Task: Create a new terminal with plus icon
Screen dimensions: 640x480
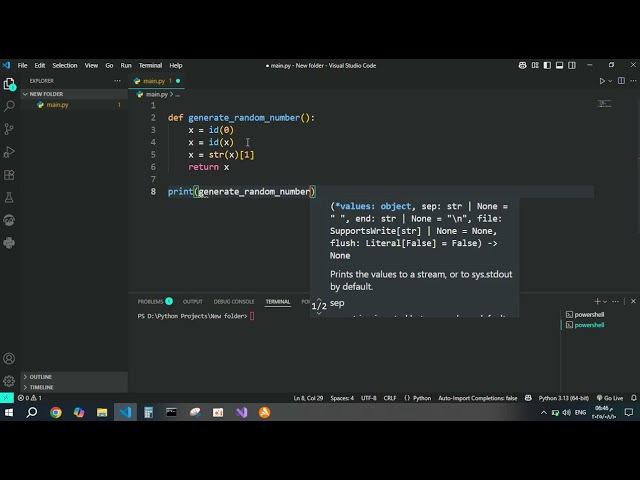Action: pos(597,301)
